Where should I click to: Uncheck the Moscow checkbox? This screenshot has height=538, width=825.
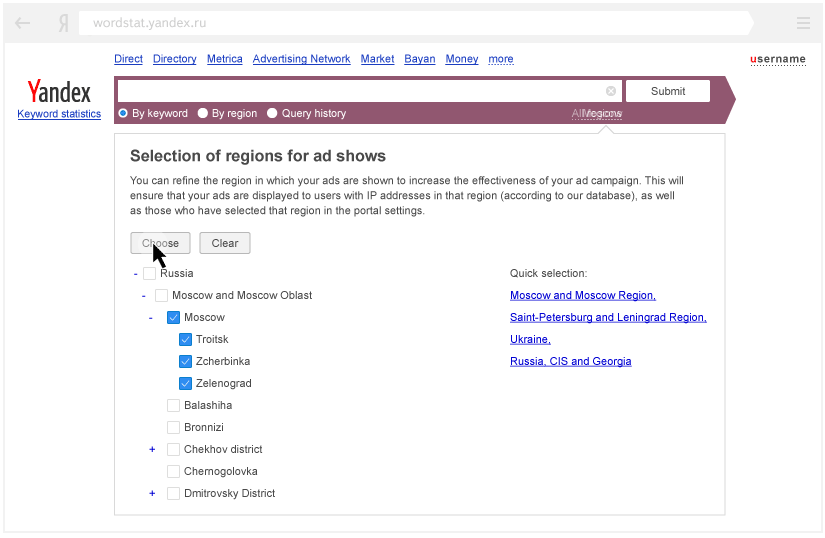pyautogui.click(x=174, y=318)
